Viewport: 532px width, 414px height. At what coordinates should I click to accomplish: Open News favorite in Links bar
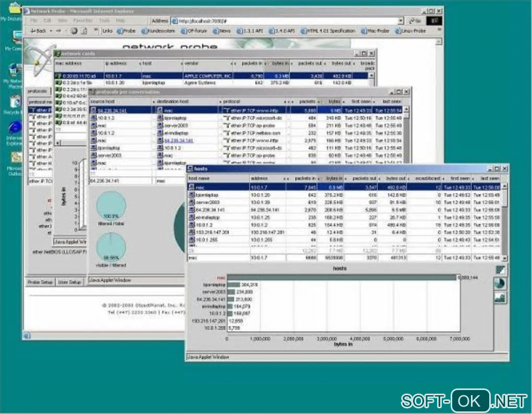click(222, 31)
